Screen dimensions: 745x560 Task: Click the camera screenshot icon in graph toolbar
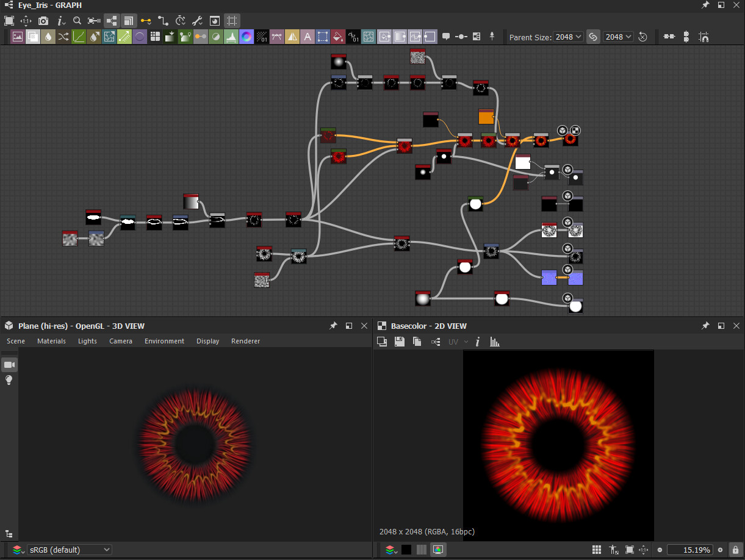point(43,21)
